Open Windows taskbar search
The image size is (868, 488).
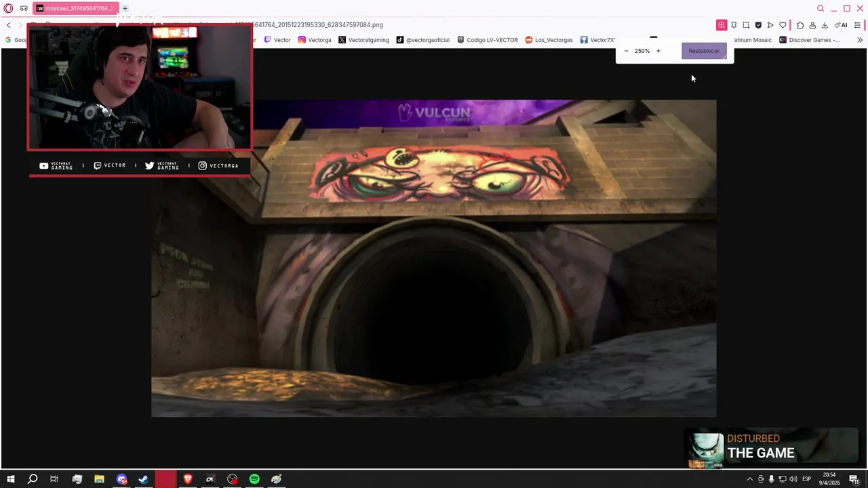(x=32, y=479)
